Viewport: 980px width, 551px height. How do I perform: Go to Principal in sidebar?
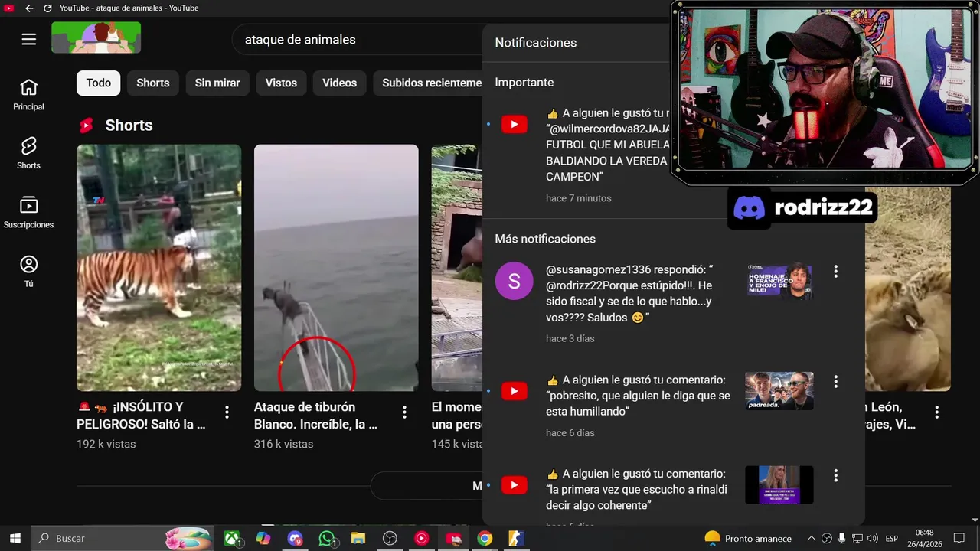tap(28, 95)
